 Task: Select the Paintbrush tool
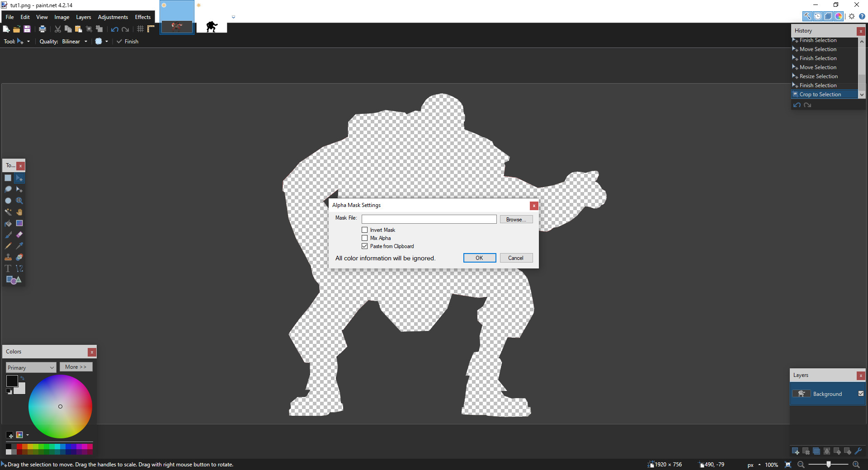point(8,235)
